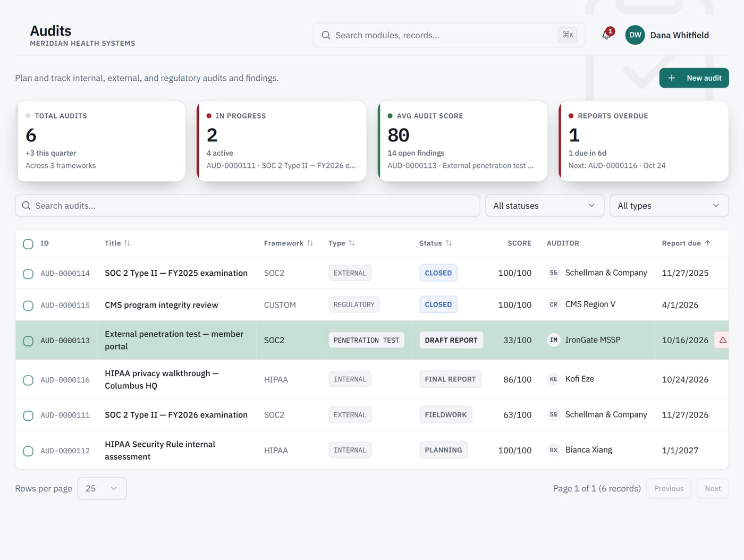Open the Reports Overdue card

point(644,141)
